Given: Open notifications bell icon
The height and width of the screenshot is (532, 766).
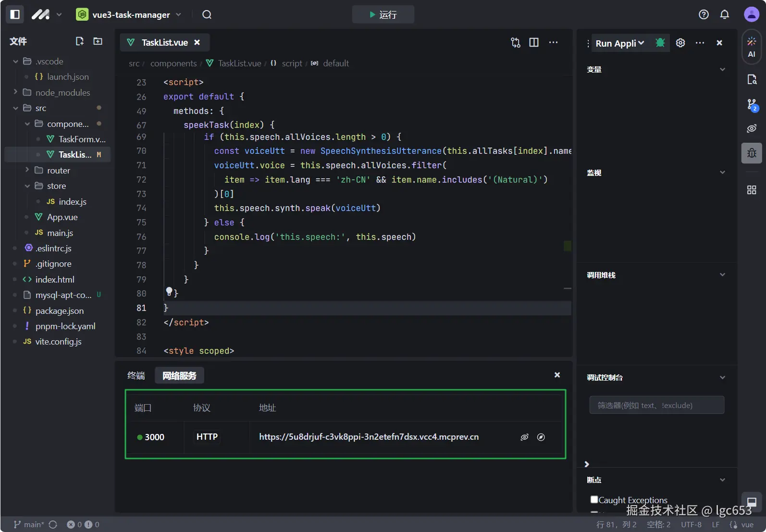Looking at the screenshot, I should [x=725, y=14].
